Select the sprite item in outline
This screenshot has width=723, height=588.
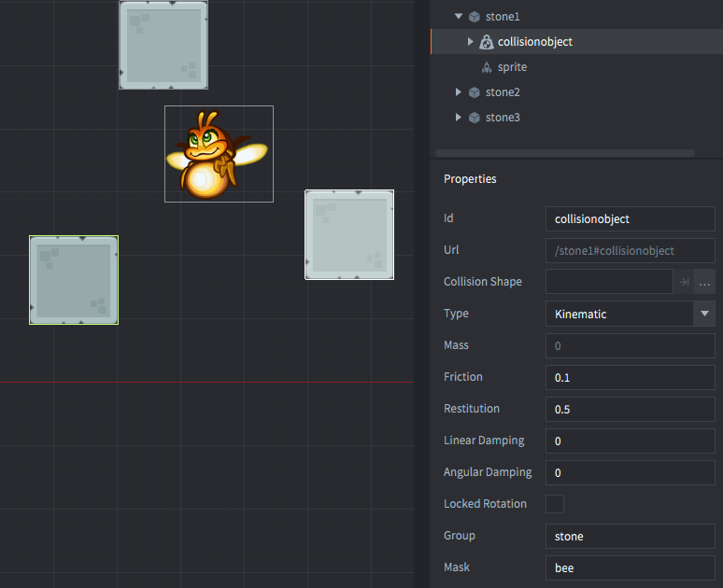point(512,67)
